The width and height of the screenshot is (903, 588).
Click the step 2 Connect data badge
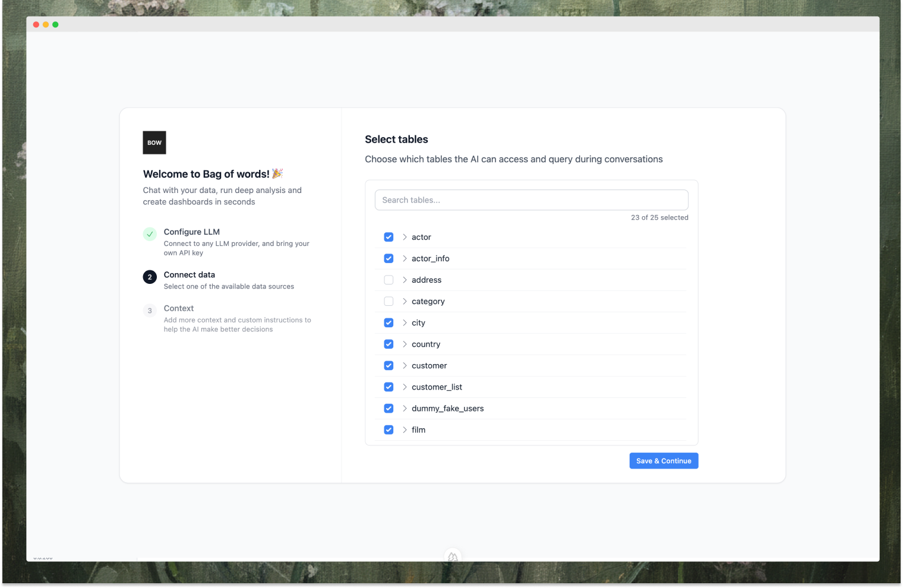click(150, 277)
